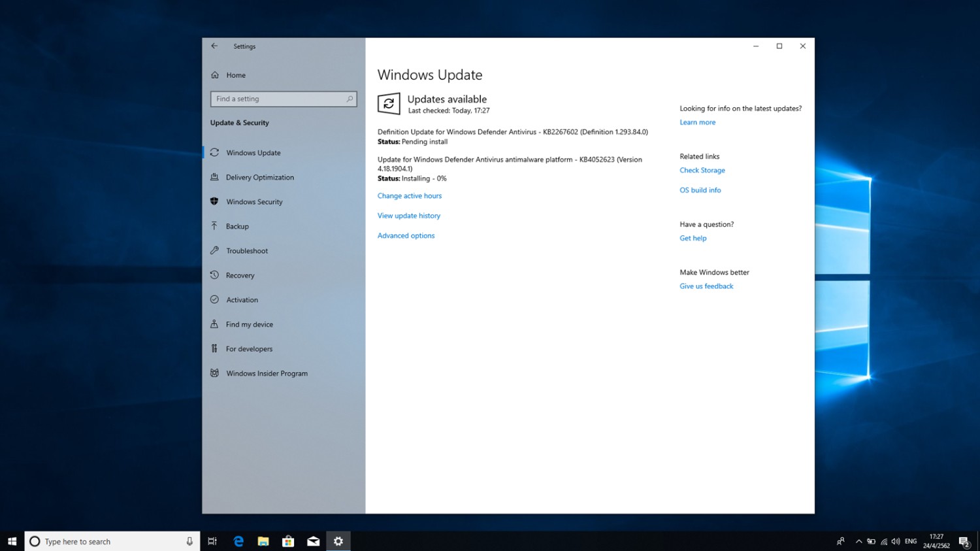Viewport: 980px width, 551px height.
Task: Click inside the Find a setting field
Action: pos(278,99)
